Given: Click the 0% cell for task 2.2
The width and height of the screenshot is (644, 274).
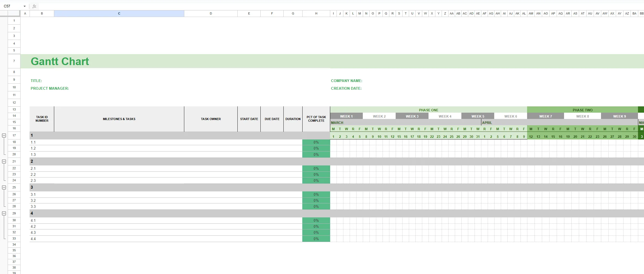Looking at the screenshot, I should pyautogui.click(x=316, y=174).
